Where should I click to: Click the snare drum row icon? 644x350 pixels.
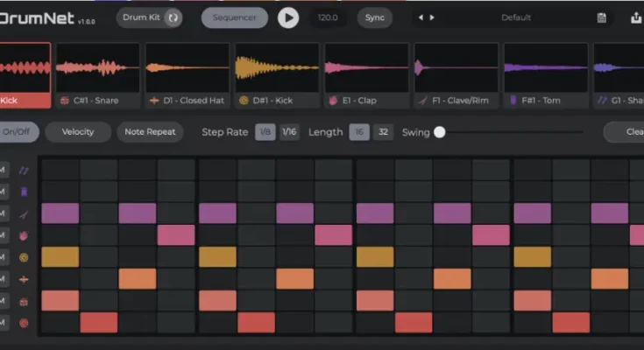pos(25,301)
